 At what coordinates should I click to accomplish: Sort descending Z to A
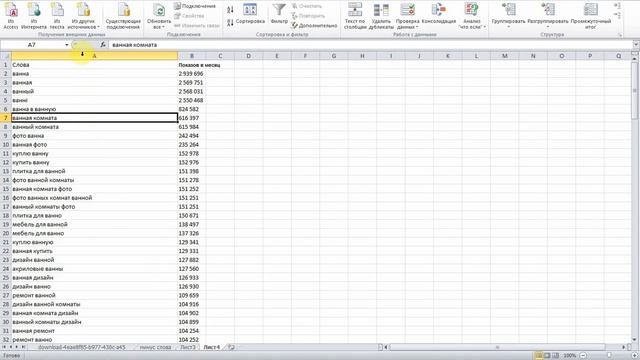coord(230,22)
